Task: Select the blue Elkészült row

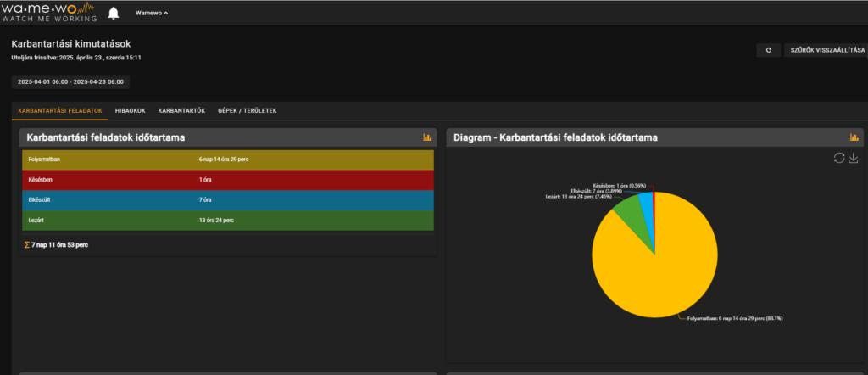Action: coord(227,200)
